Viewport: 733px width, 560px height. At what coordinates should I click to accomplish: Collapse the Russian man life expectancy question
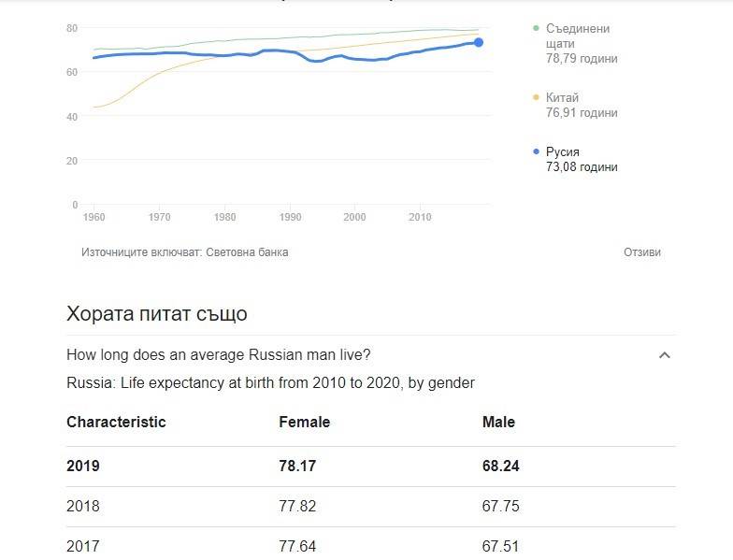664,355
